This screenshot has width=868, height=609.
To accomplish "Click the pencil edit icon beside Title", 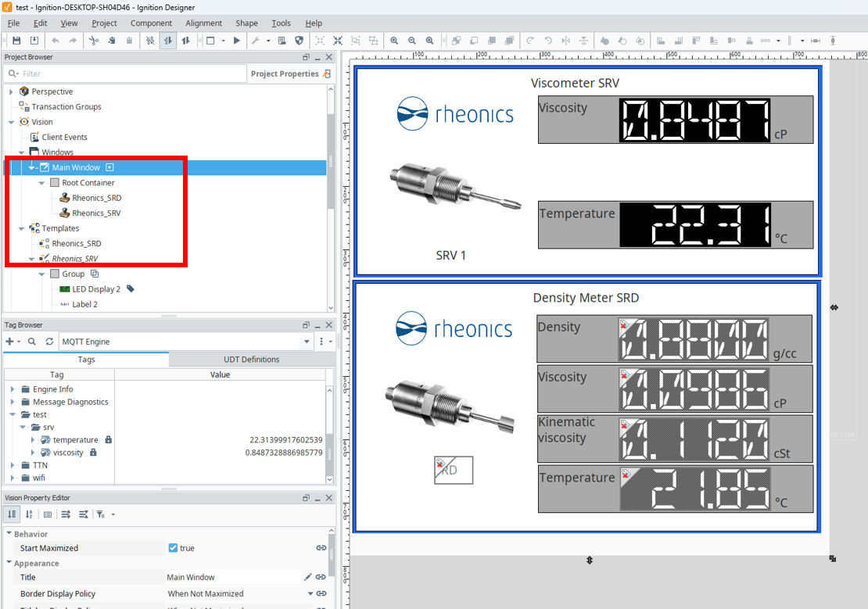I will 308,577.
